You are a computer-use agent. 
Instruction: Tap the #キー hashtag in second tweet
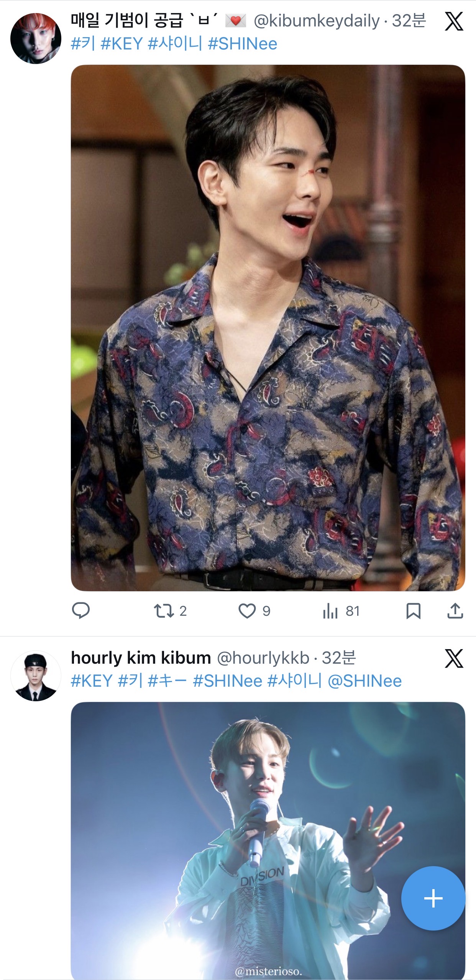(167, 681)
